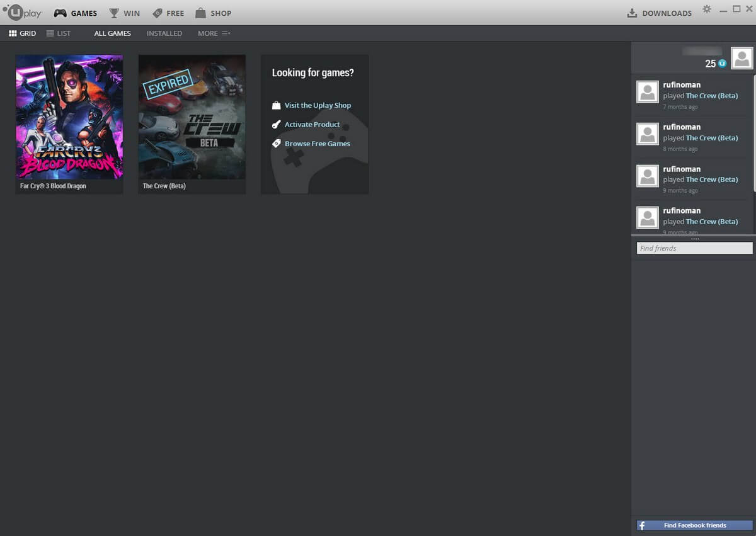The image size is (756, 536).
Task: Click the trophy icon beside Win
Action: pos(114,13)
